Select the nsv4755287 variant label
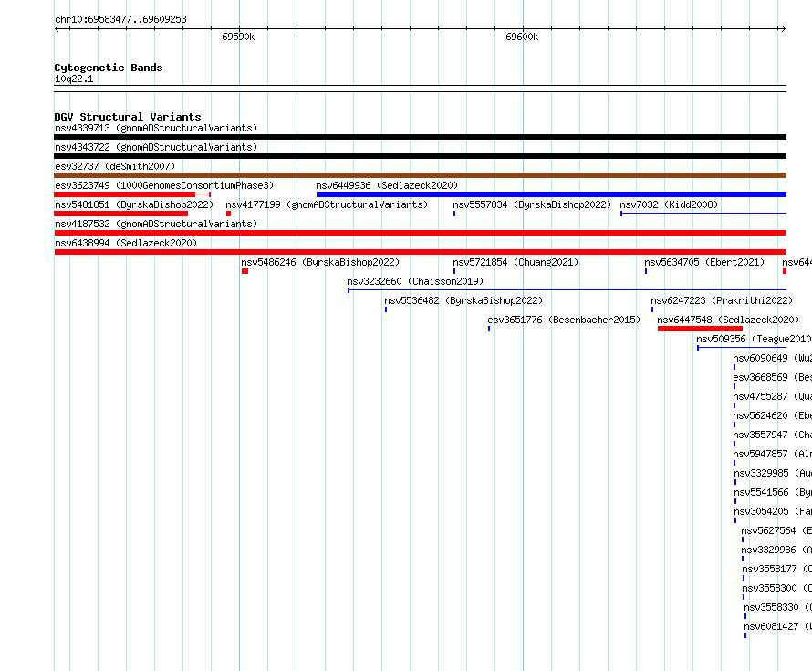The width and height of the screenshot is (812, 671). click(772, 396)
